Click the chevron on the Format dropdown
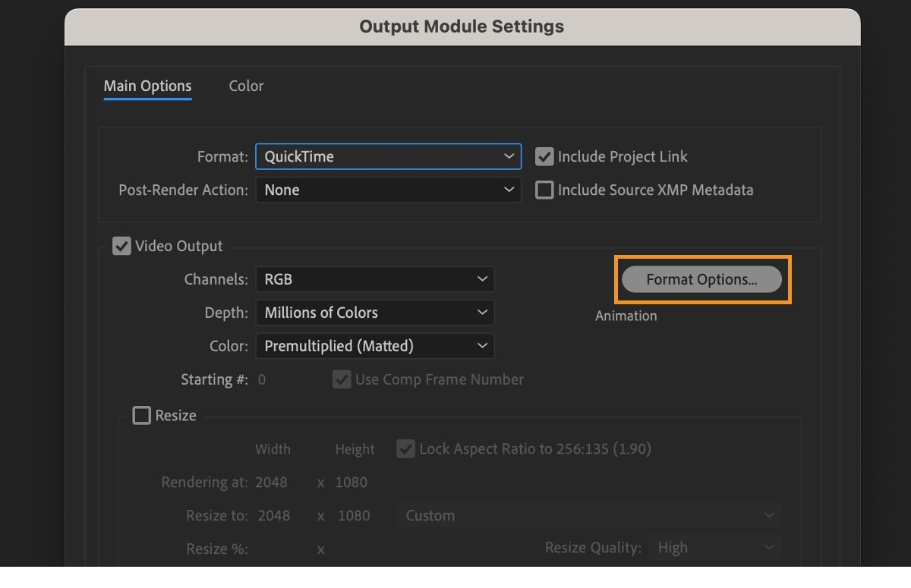The height and width of the screenshot is (588, 911). coord(510,156)
